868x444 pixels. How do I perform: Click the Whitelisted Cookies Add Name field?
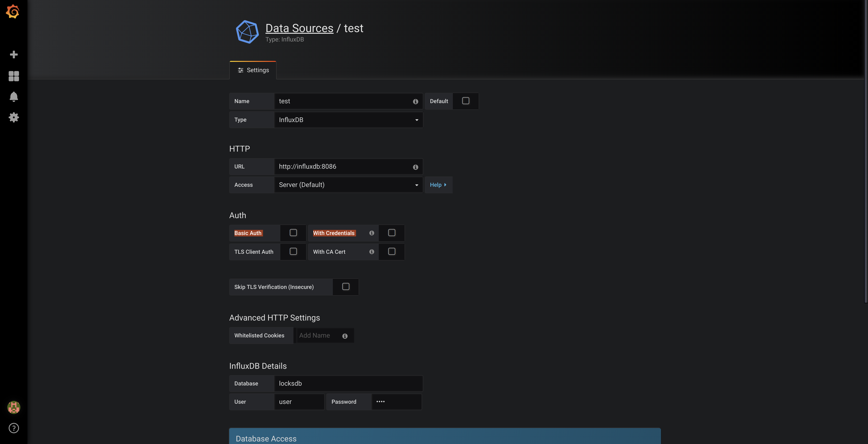(318, 336)
